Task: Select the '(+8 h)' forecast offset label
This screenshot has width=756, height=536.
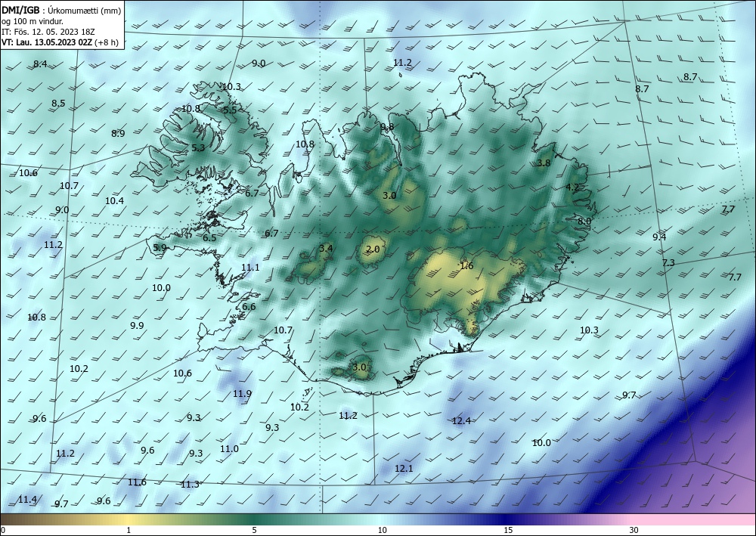Action: (x=107, y=42)
